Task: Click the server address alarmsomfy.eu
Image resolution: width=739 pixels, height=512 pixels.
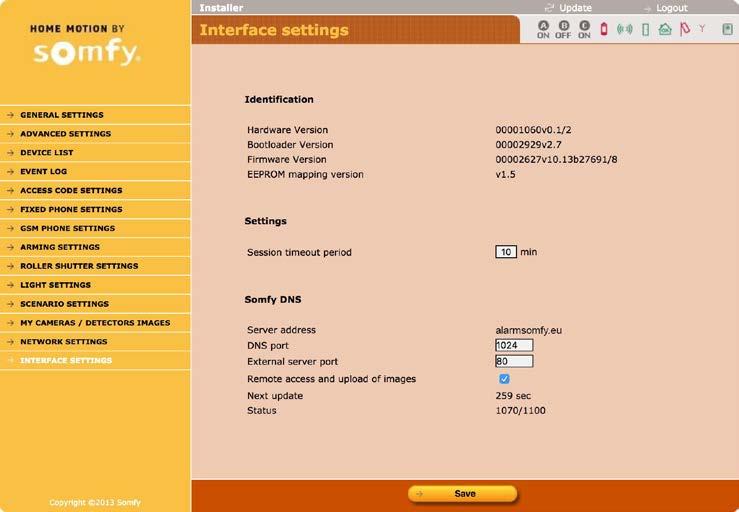Action: pyautogui.click(x=528, y=330)
